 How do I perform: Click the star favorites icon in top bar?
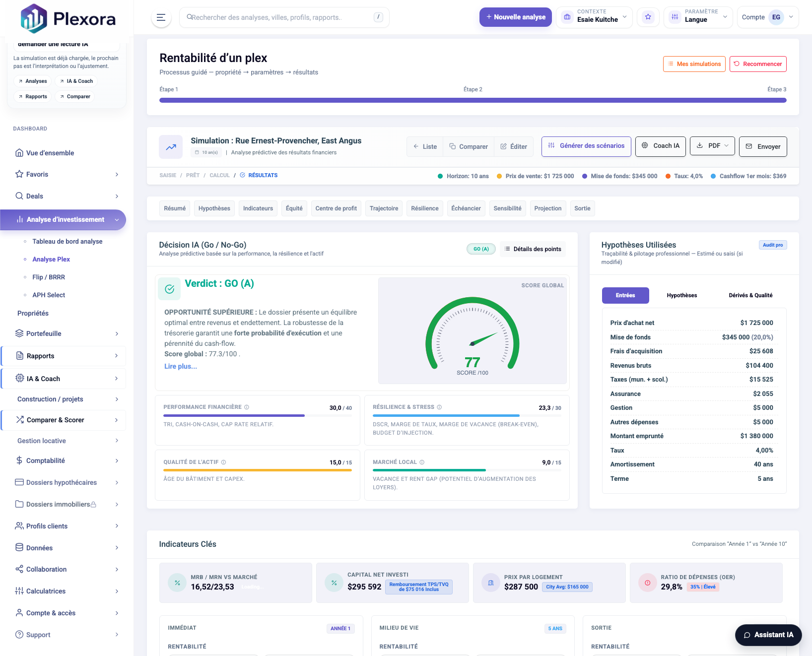[648, 17]
